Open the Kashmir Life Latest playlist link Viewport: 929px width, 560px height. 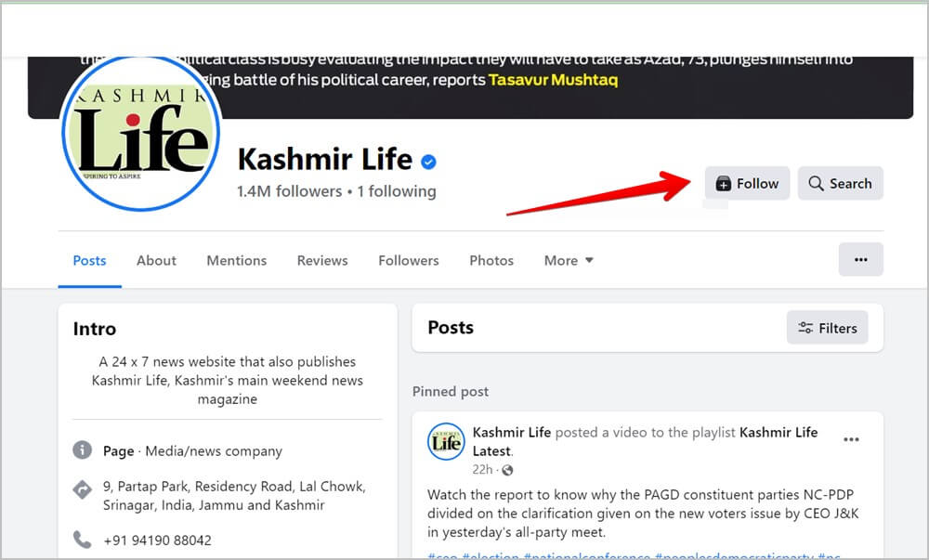[645, 442]
